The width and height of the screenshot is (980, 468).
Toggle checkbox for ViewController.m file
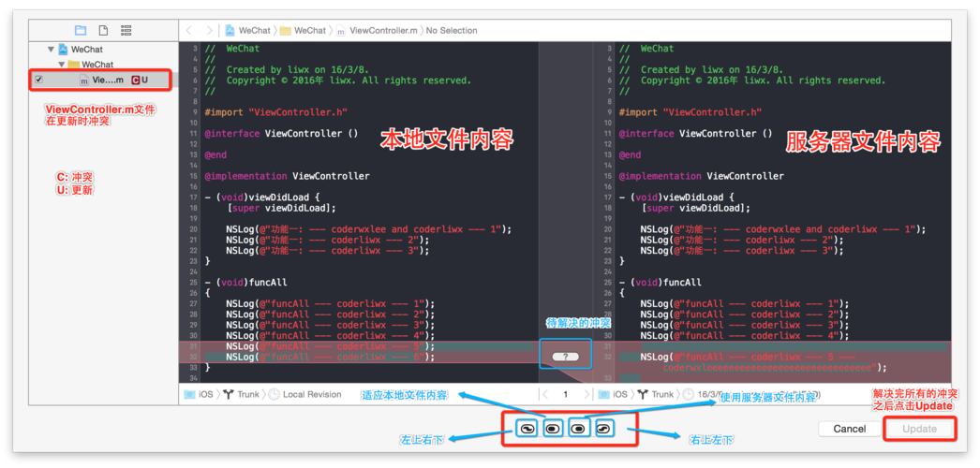click(38, 80)
